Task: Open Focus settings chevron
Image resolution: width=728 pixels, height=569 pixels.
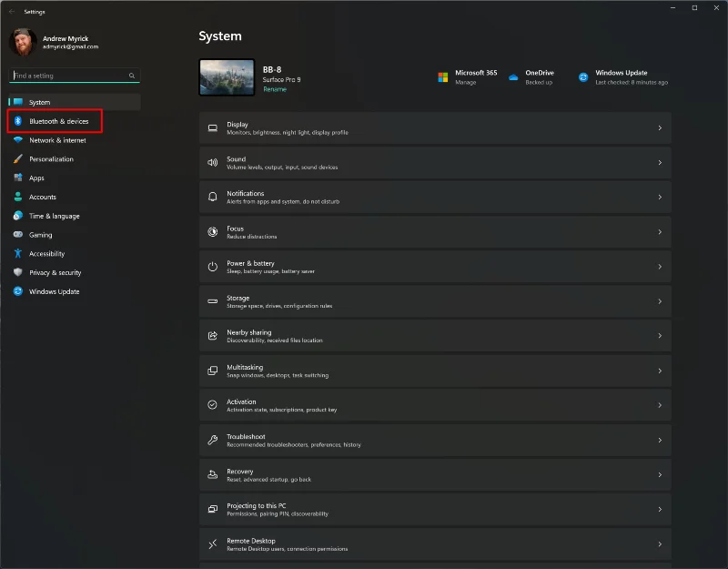Action: [660, 232]
